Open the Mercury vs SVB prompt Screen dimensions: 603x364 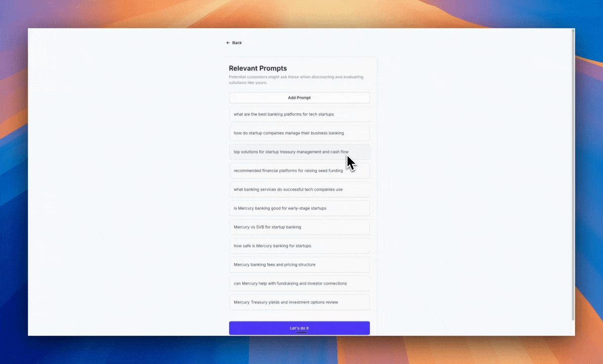[299, 227]
